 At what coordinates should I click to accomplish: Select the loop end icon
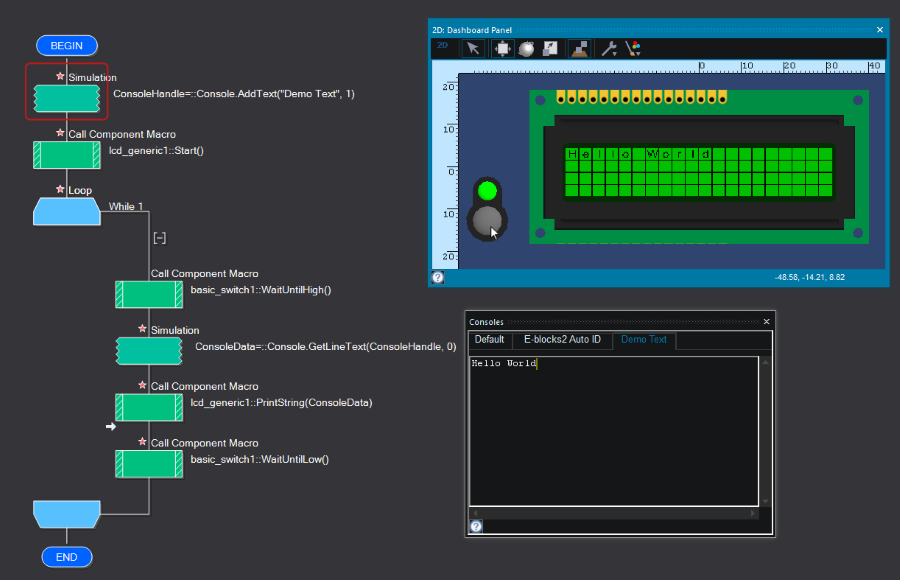point(67,514)
